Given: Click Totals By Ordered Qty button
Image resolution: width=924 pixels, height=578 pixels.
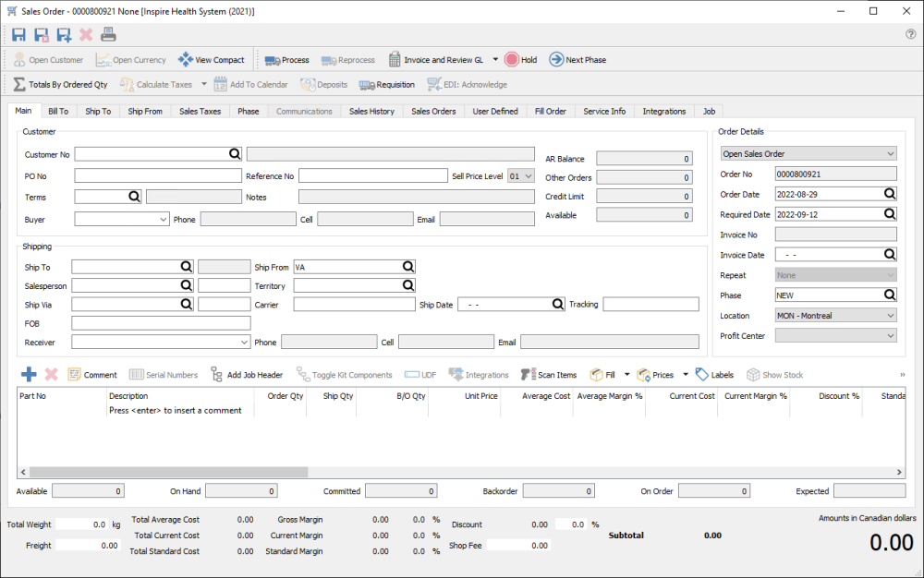Looking at the screenshot, I should point(60,85).
